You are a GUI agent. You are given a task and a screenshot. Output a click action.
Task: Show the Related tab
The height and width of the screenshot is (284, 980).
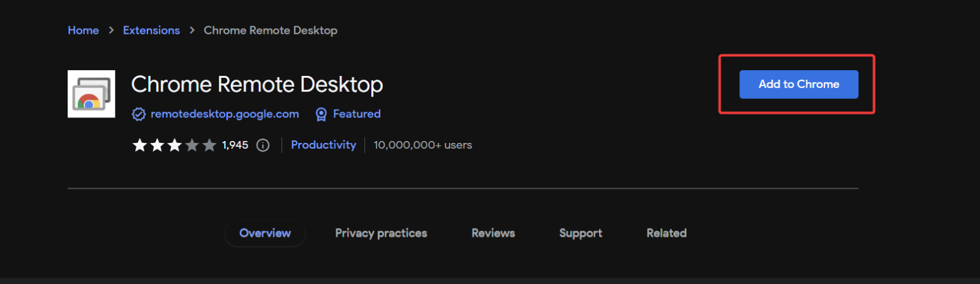click(666, 233)
